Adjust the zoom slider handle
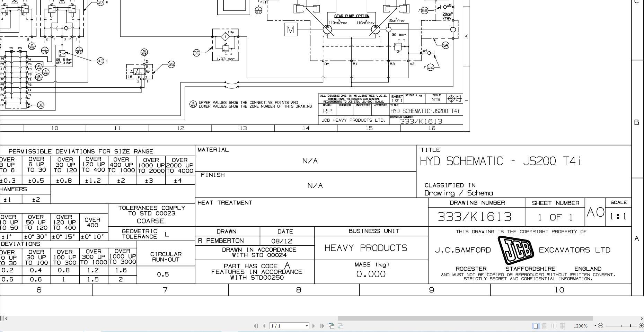 pyautogui.click(x=630, y=326)
